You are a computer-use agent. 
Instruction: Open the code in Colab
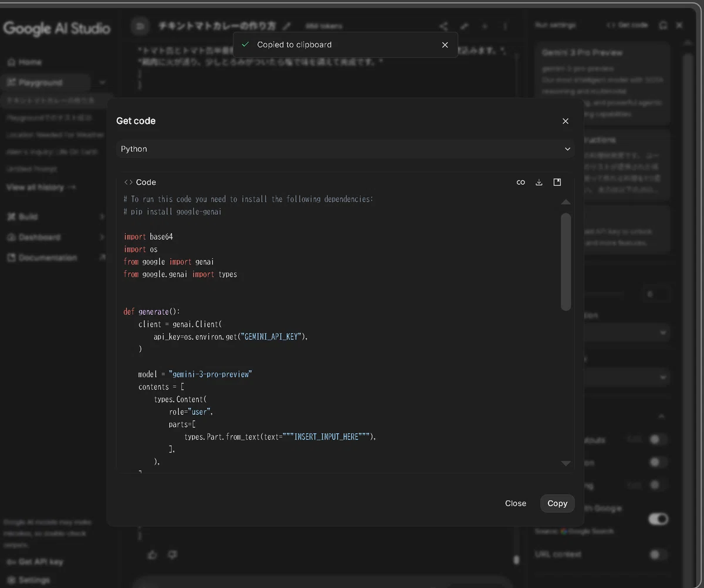point(520,183)
